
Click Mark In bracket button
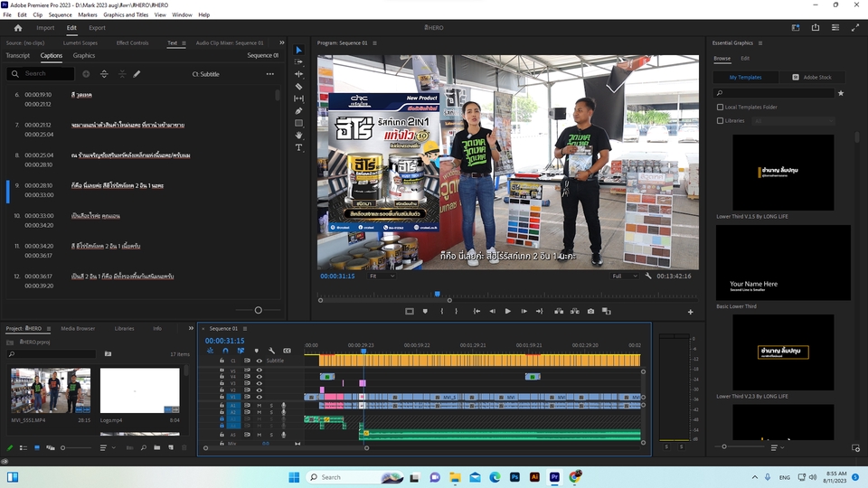[x=442, y=312]
